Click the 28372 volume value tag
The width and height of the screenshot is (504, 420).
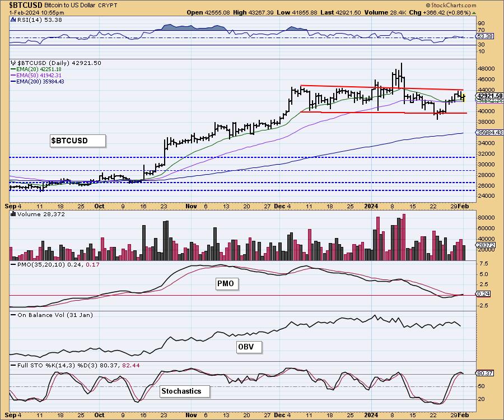click(x=486, y=245)
